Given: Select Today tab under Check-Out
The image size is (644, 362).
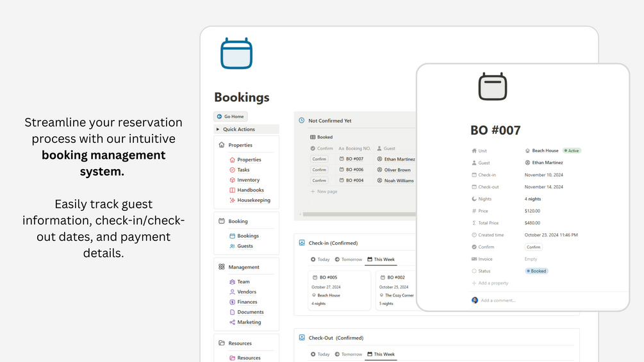Looking at the screenshot, I should coord(320,354).
